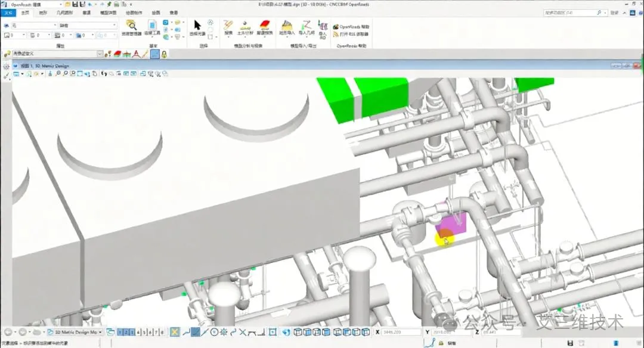
Task: Click the 登录 sign-in link
Action: (614, 13)
